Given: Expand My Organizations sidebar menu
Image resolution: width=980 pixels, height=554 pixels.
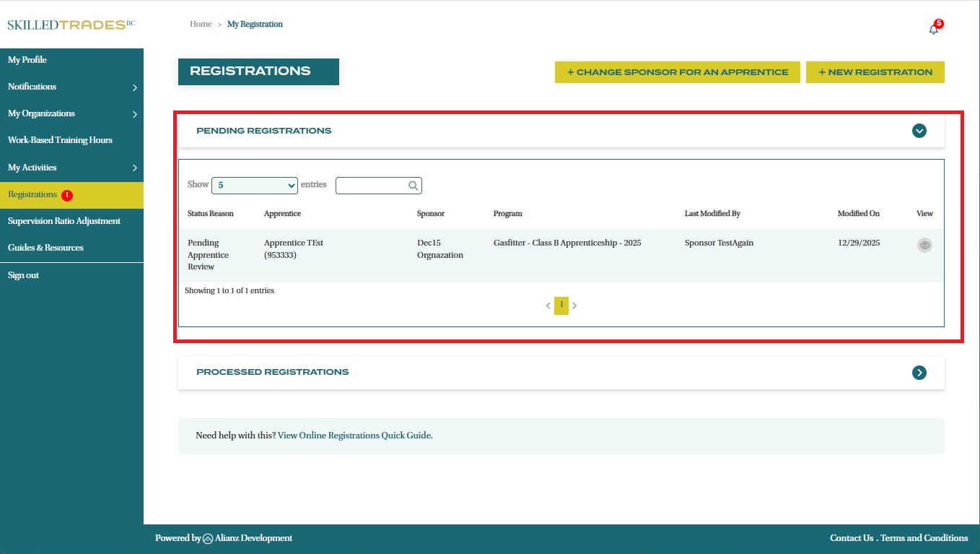Looking at the screenshot, I should (x=134, y=114).
